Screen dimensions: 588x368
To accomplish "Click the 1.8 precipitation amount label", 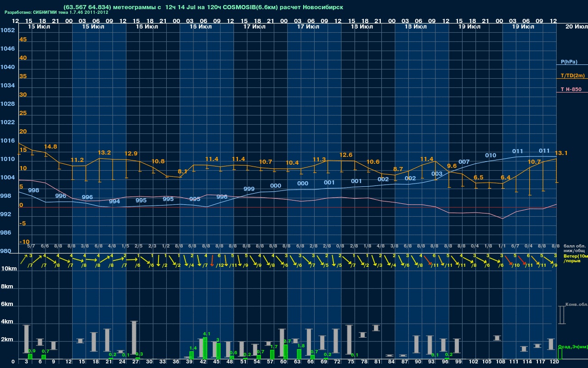I will pyautogui.click(x=301, y=346).
